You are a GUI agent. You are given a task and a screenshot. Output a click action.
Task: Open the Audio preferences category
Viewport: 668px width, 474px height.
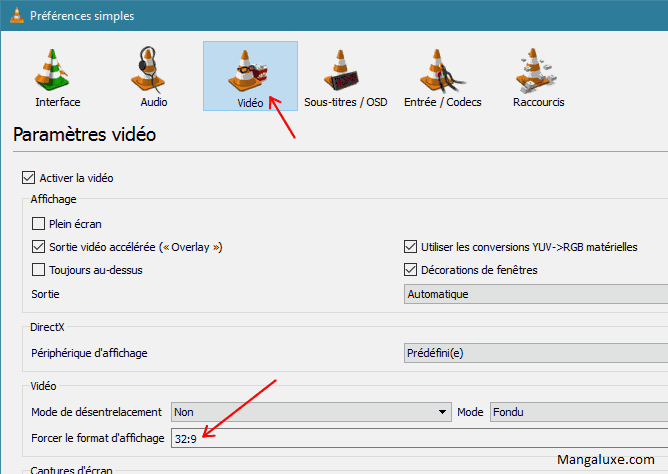coord(154,76)
